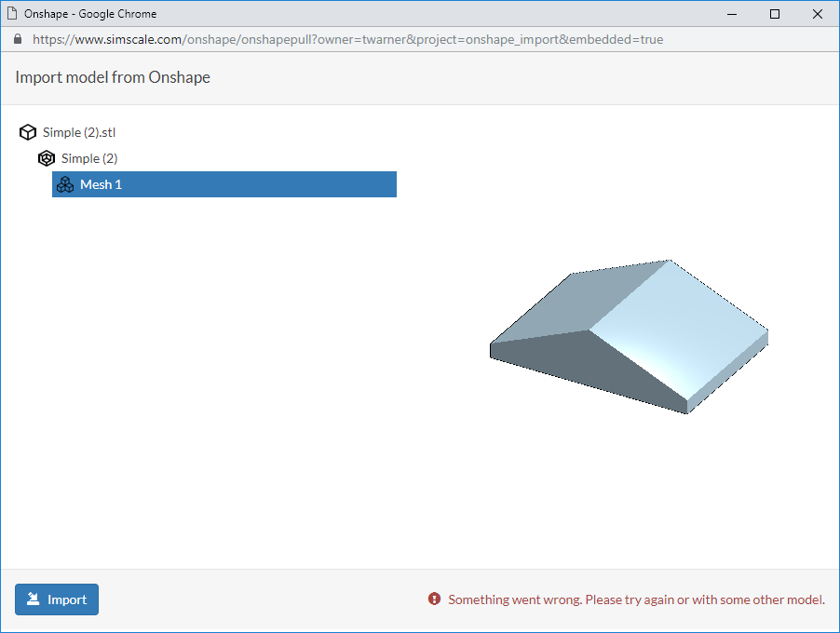
Task: Click the simscale.com URL in address bar
Action: tap(347, 40)
